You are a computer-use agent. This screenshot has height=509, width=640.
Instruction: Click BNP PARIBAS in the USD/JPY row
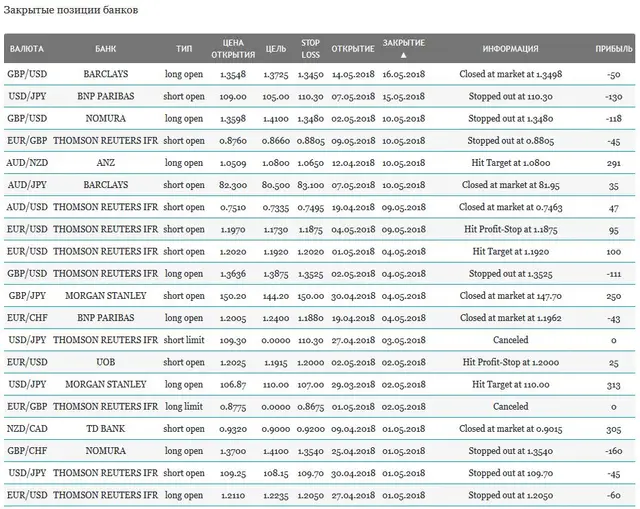click(x=105, y=96)
